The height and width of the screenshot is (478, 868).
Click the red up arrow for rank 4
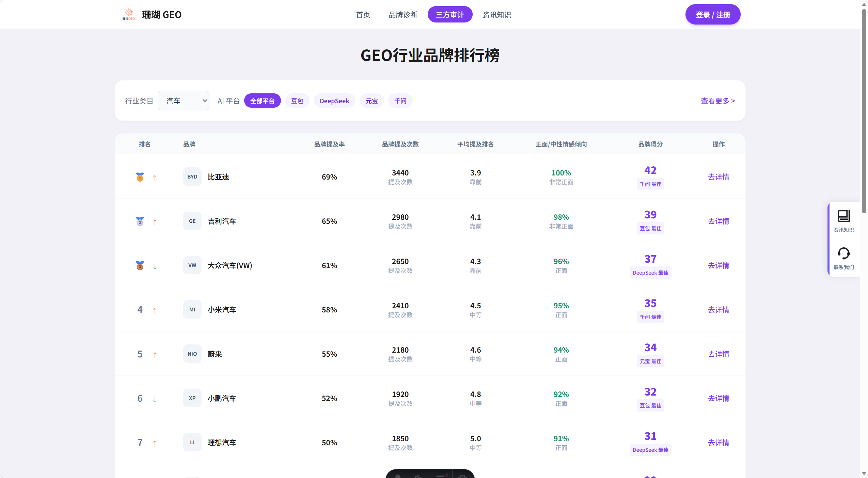pyautogui.click(x=155, y=310)
